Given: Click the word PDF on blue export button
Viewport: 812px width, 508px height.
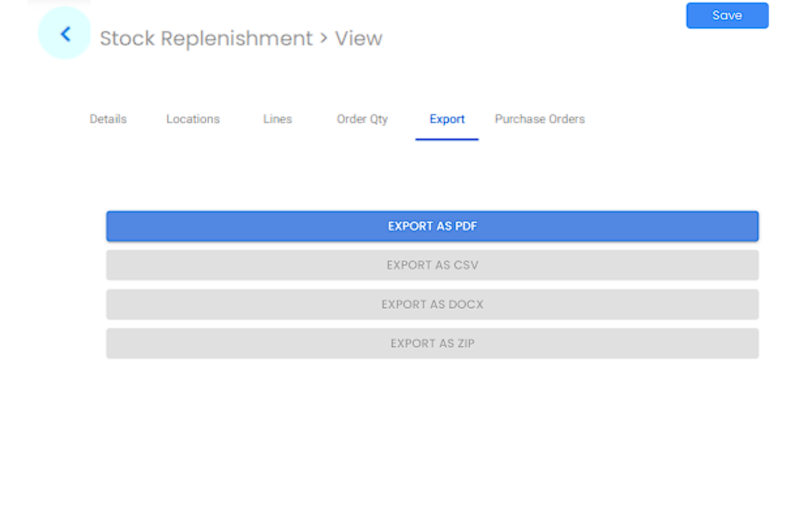Looking at the screenshot, I should pyautogui.click(x=466, y=226).
